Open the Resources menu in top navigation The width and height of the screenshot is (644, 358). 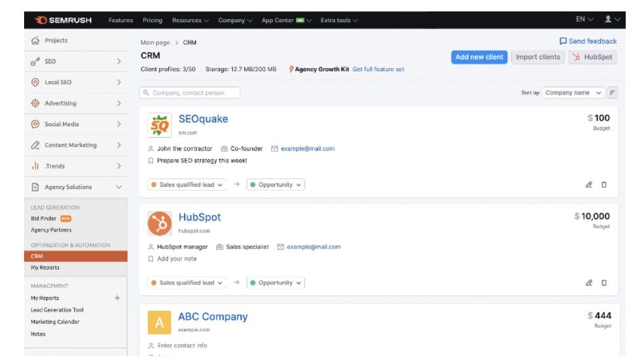tap(190, 20)
